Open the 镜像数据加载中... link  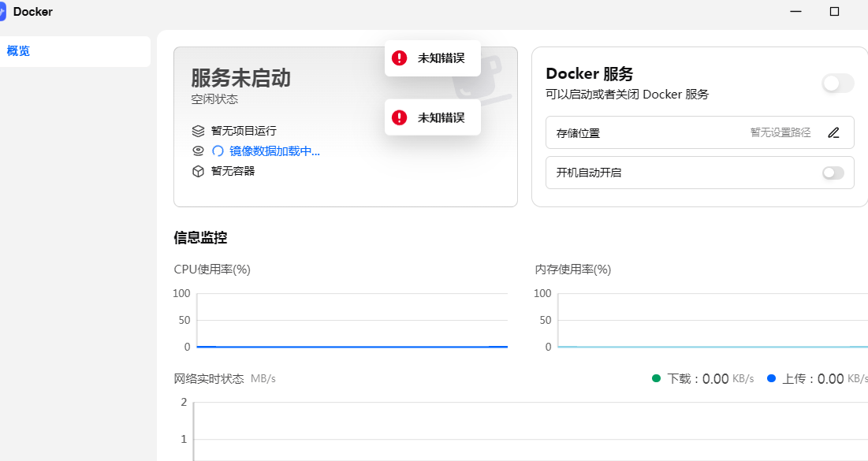click(x=274, y=151)
